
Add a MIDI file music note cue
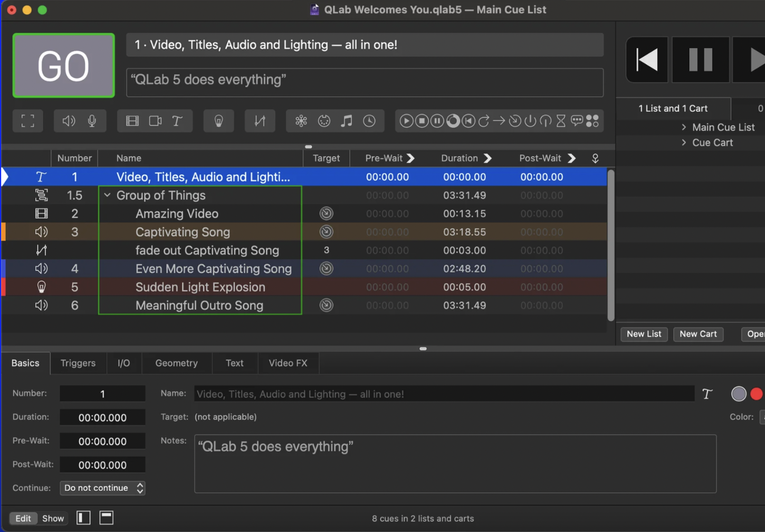point(346,121)
